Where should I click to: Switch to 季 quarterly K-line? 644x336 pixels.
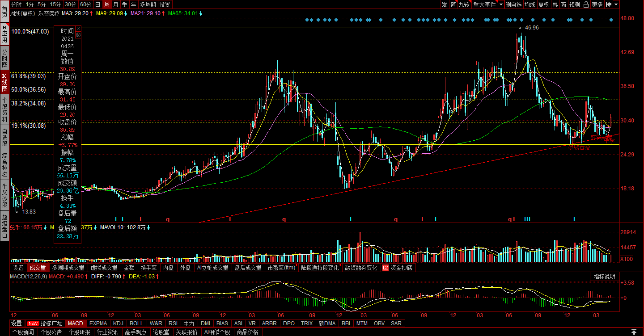[x=125, y=4]
